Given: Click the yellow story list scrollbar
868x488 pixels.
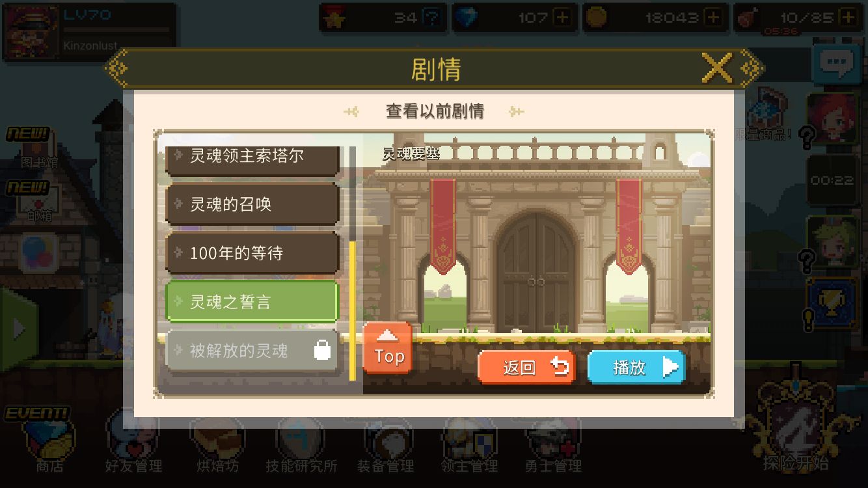Looking at the screenshot, I should [x=353, y=311].
